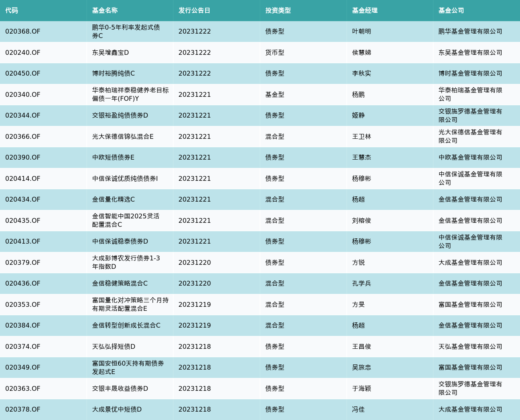
Task: Select fund code 020384.OF
Action: pyautogui.click(x=23, y=326)
